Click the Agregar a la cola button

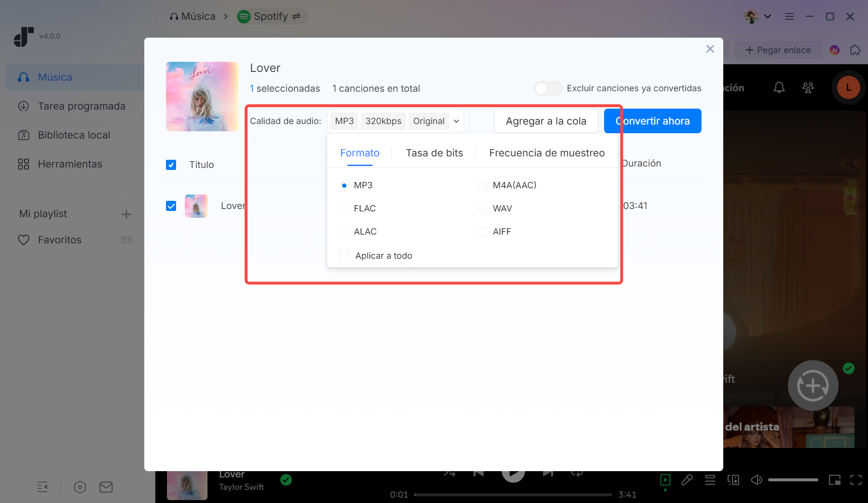pos(546,121)
